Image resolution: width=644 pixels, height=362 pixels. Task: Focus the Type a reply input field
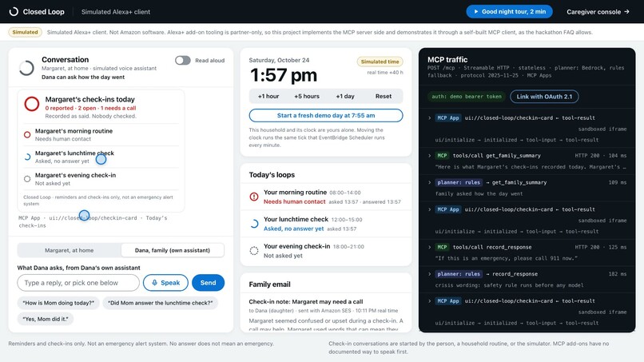[78, 283]
